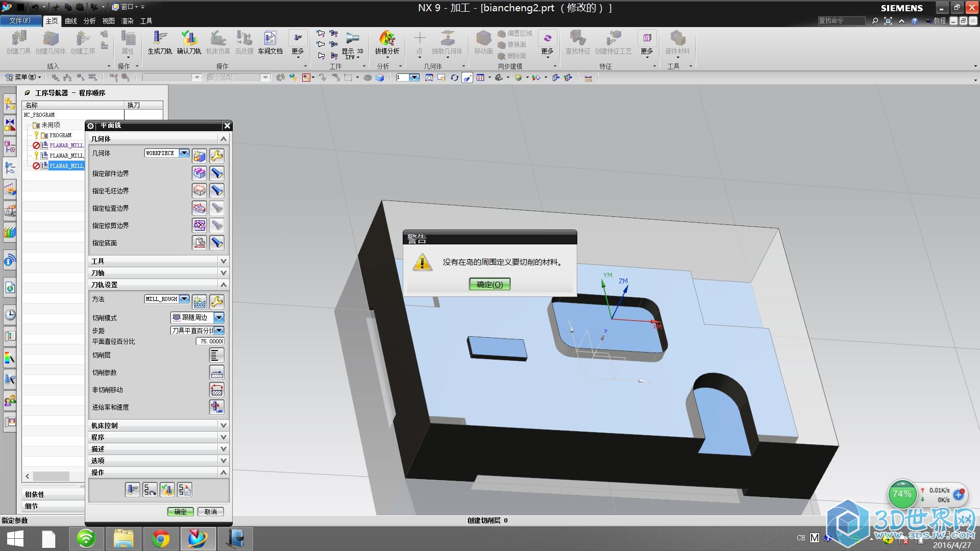Switch to the Tools (工具) ribbon tab

pyautogui.click(x=146, y=21)
